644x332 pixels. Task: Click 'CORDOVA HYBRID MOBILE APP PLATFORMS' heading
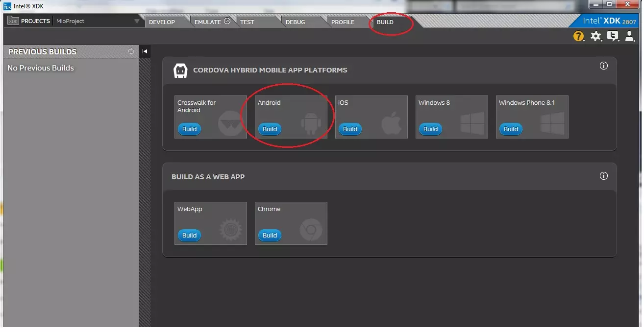270,70
